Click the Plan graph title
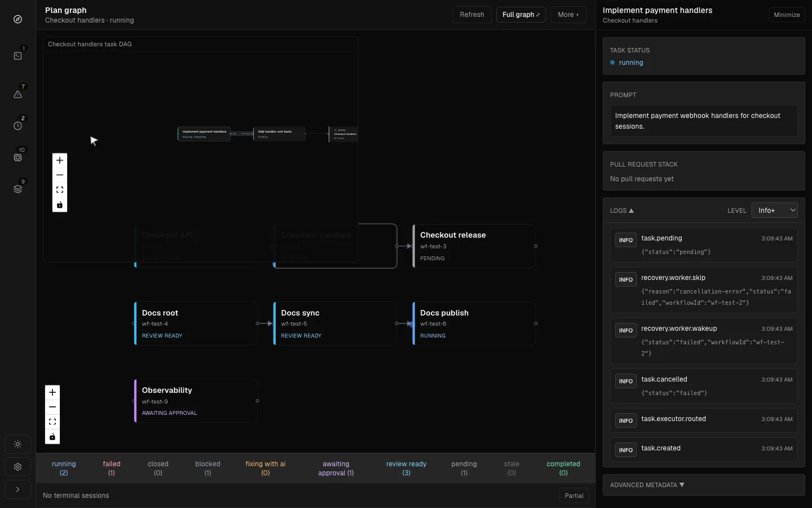Viewport: 812px width, 508px height. point(66,10)
